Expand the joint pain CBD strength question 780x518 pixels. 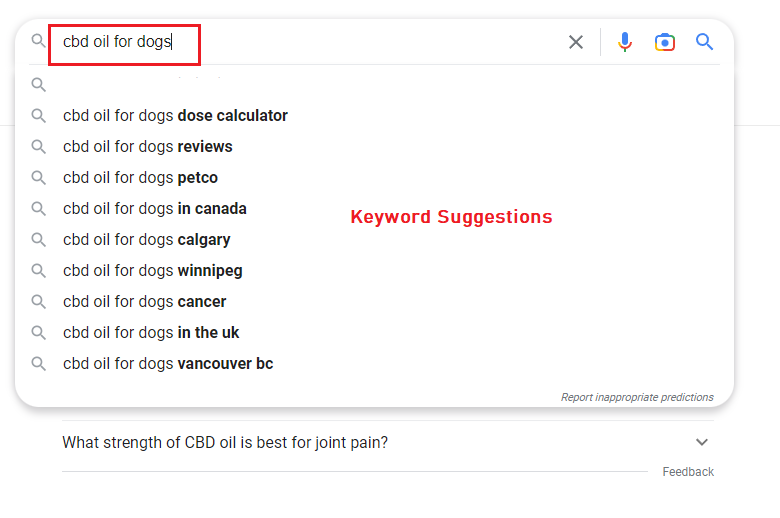701,442
